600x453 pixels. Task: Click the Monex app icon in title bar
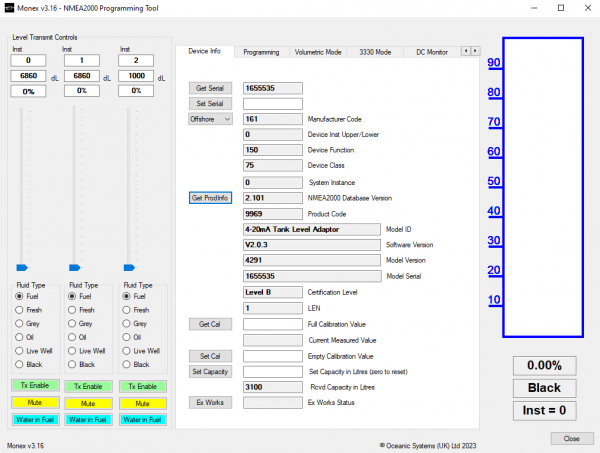click(9, 8)
